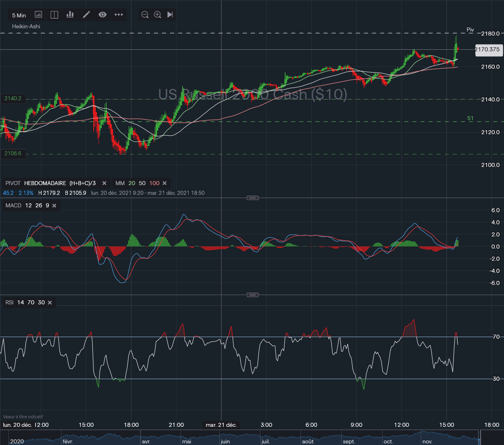Click the 2100.0 price axis value
The image size is (504, 445).
(490, 165)
